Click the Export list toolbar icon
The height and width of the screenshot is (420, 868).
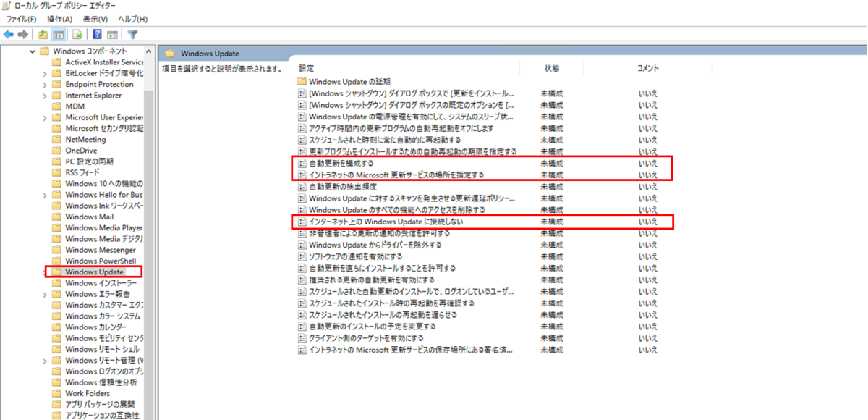tap(77, 34)
